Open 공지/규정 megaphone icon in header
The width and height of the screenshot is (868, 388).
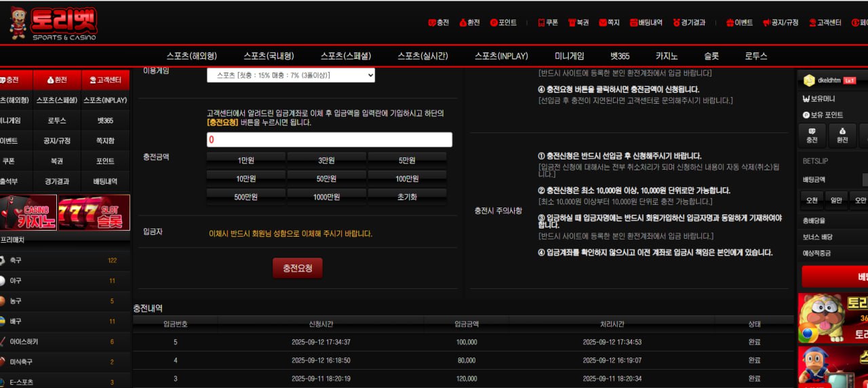766,22
